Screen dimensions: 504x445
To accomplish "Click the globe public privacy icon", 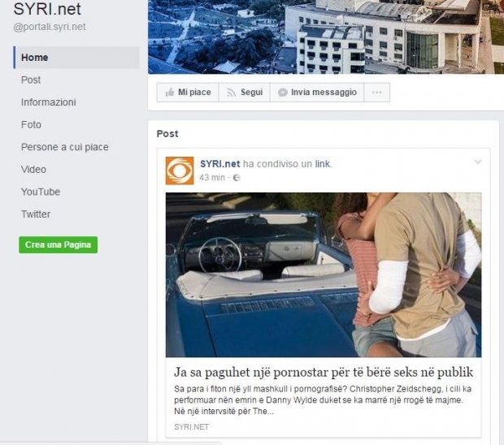I will [x=237, y=178].
